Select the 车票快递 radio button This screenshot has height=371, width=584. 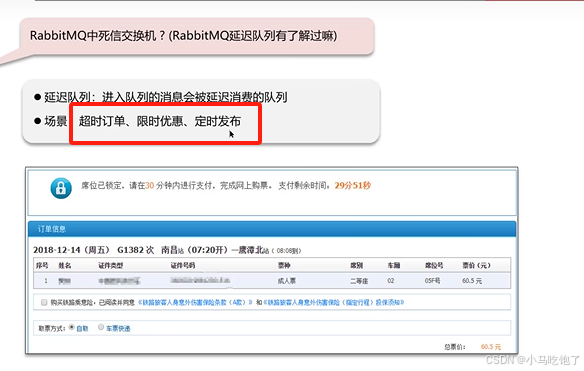pos(101,327)
